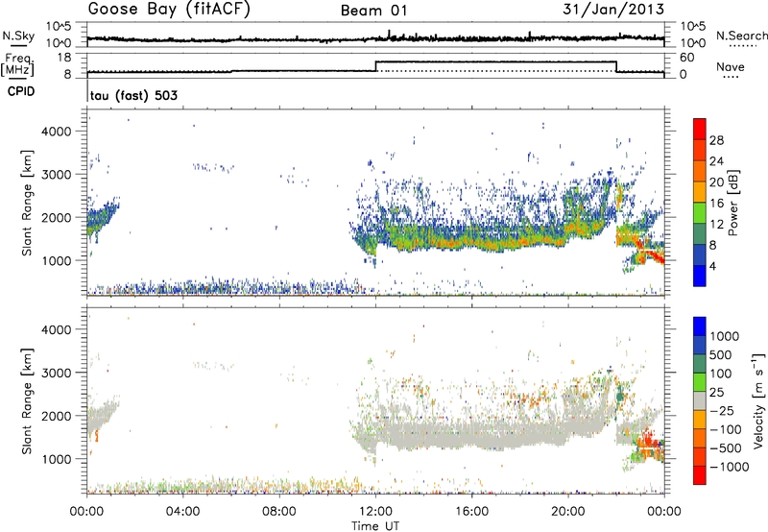This screenshot has height=532, width=768.
Task: Click the 'Time UT' axis label
Action: [375, 526]
